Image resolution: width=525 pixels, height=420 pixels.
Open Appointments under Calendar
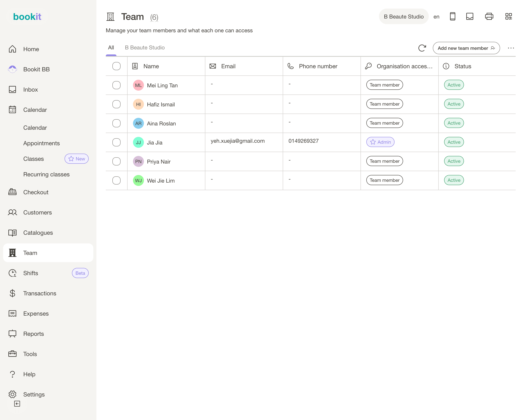click(x=41, y=143)
